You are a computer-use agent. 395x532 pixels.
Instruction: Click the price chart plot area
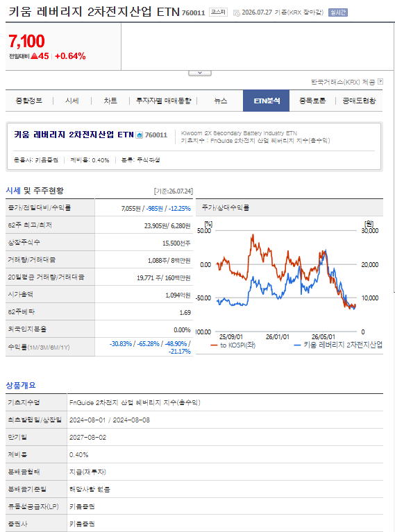pos(286,281)
